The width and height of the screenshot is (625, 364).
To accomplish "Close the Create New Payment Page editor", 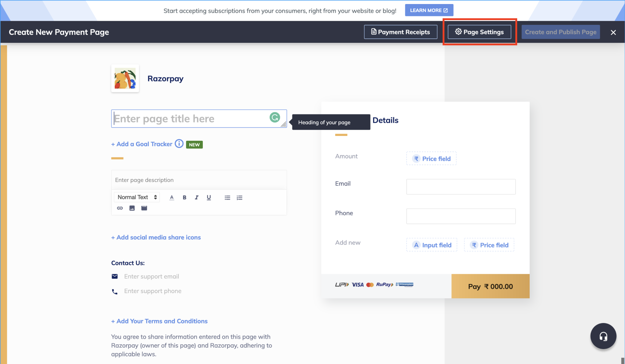I will (x=613, y=32).
